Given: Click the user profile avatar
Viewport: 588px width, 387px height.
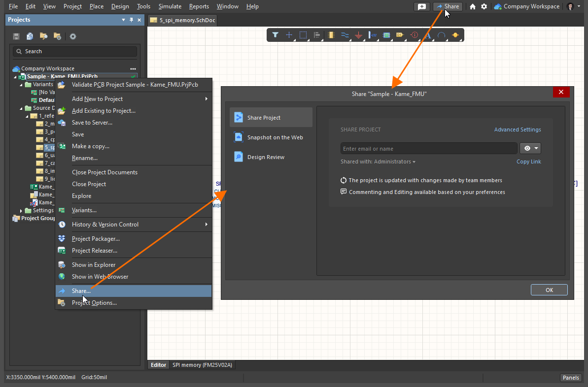Looking at the screenshot, I should (570, 6).
